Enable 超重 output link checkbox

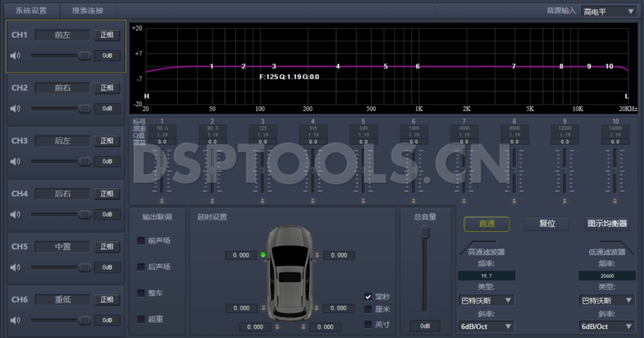[x=141, y=319]
